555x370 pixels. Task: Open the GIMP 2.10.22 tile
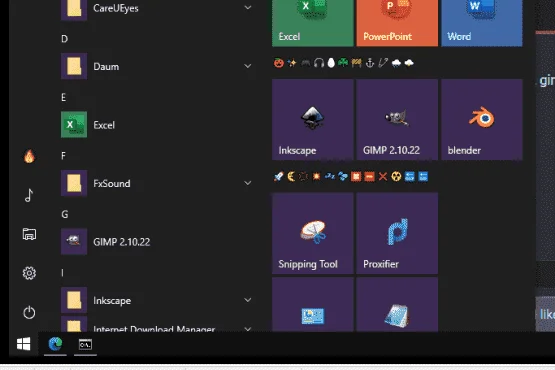[397, 119]
